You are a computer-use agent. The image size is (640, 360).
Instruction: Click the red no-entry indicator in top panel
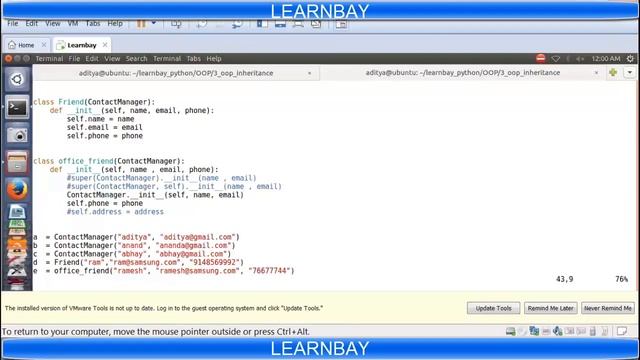tap(541, 59)
